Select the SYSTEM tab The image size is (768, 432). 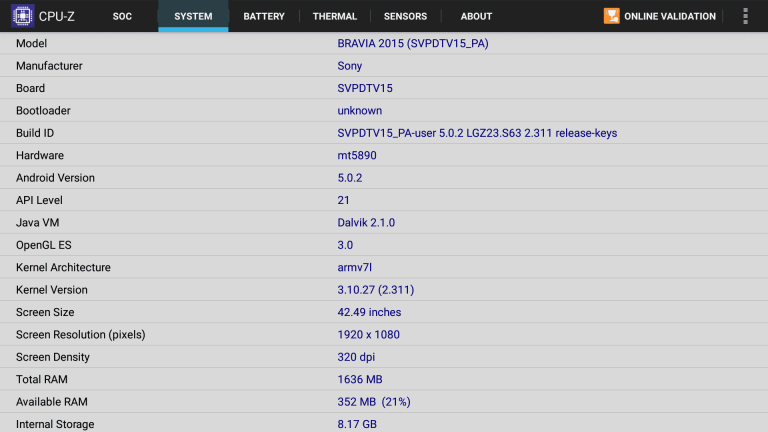click(x=193, y=16)
